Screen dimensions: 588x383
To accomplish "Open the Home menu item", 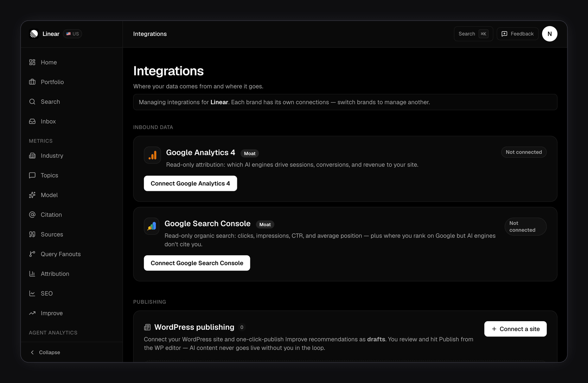I will (72, 62).
